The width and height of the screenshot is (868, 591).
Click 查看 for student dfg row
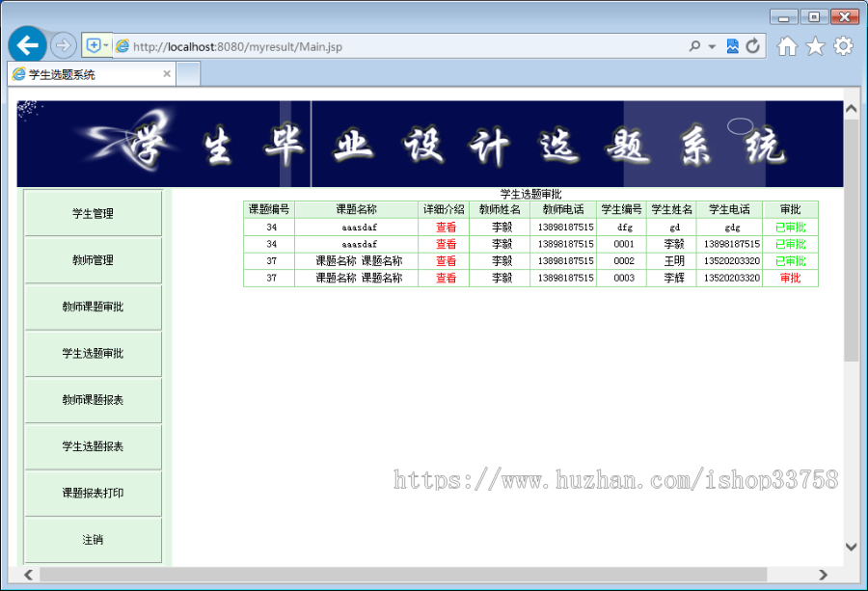[446, 227]
